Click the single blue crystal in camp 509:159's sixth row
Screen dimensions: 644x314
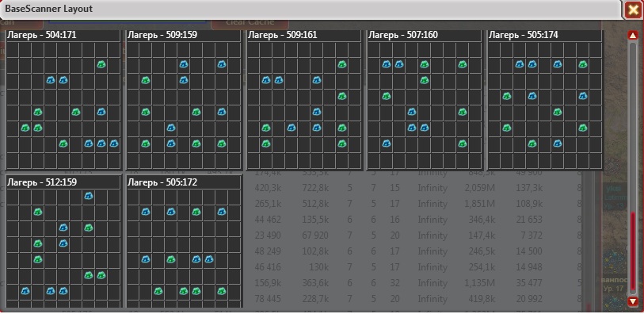tap(171, 128)
